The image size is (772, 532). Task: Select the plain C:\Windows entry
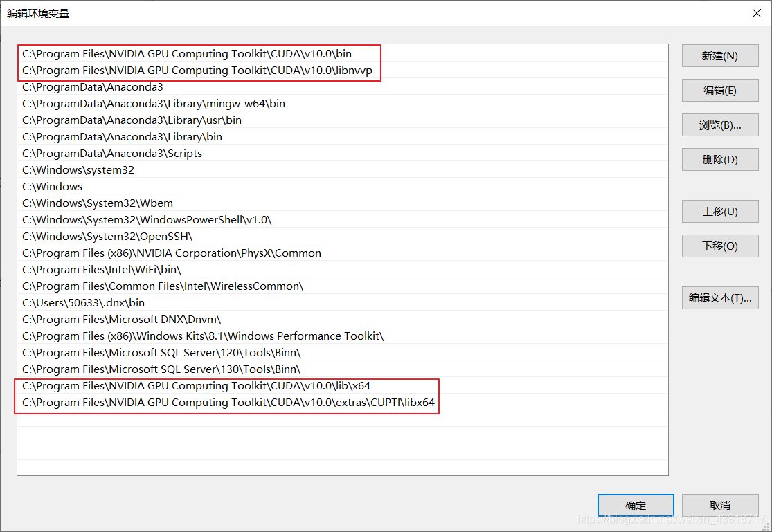click(x=343, y=187)
